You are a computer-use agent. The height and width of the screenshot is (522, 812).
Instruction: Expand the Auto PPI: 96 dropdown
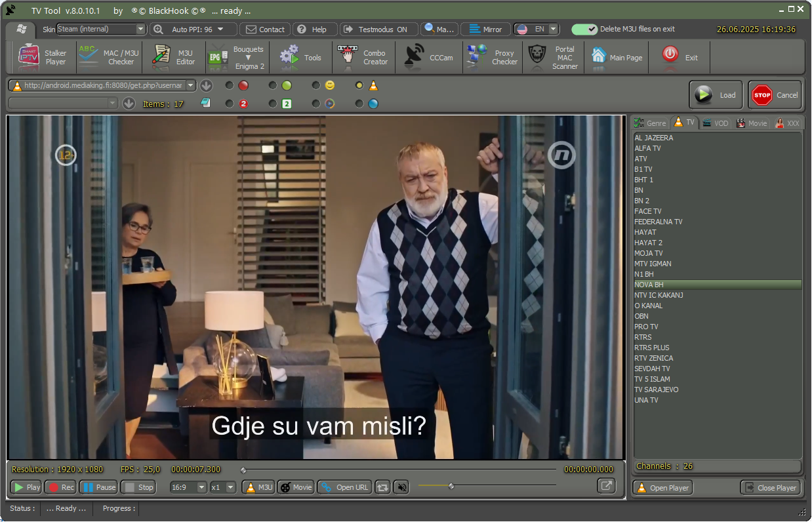[x=220, y=29]
